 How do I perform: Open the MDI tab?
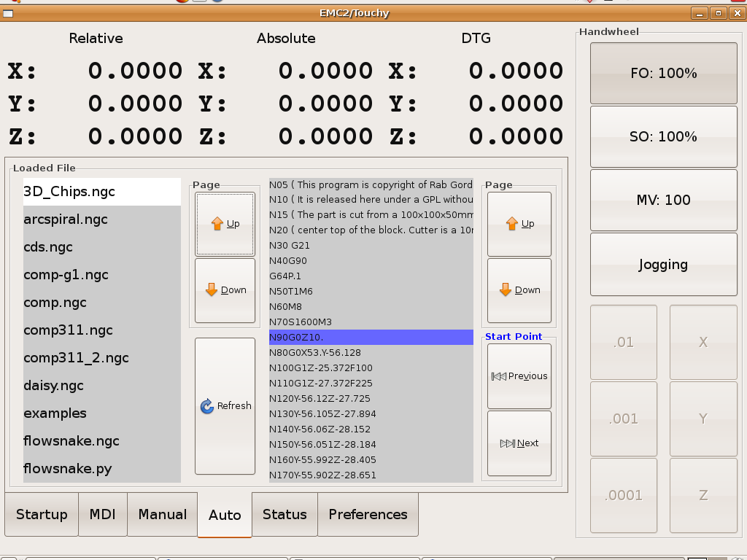click(x=103, y=515)
